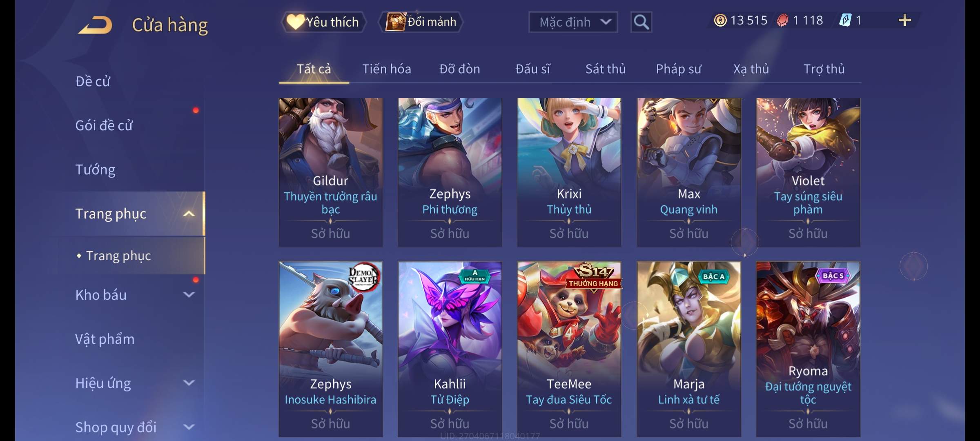Tap the red gem currency icon
Viewport: 980px width, 441px height.
click(x=782, y=20)
